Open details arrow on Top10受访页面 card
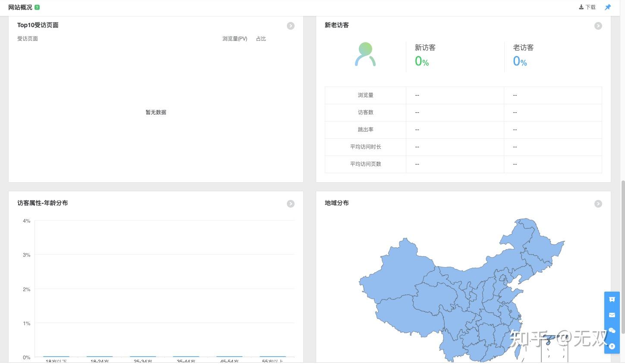The image size is (625, 364). pyautogui.click(x=291, y=26)
